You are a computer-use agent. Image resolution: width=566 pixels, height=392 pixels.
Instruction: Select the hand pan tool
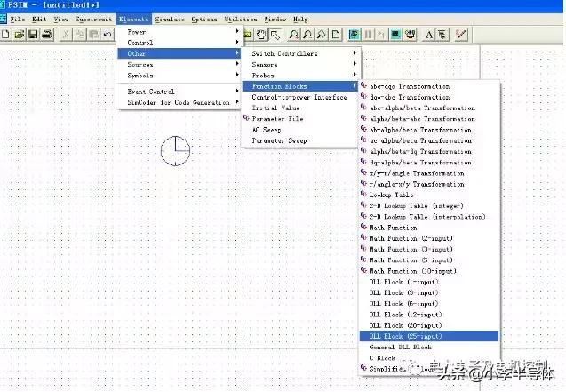click(x=261, y=35)
